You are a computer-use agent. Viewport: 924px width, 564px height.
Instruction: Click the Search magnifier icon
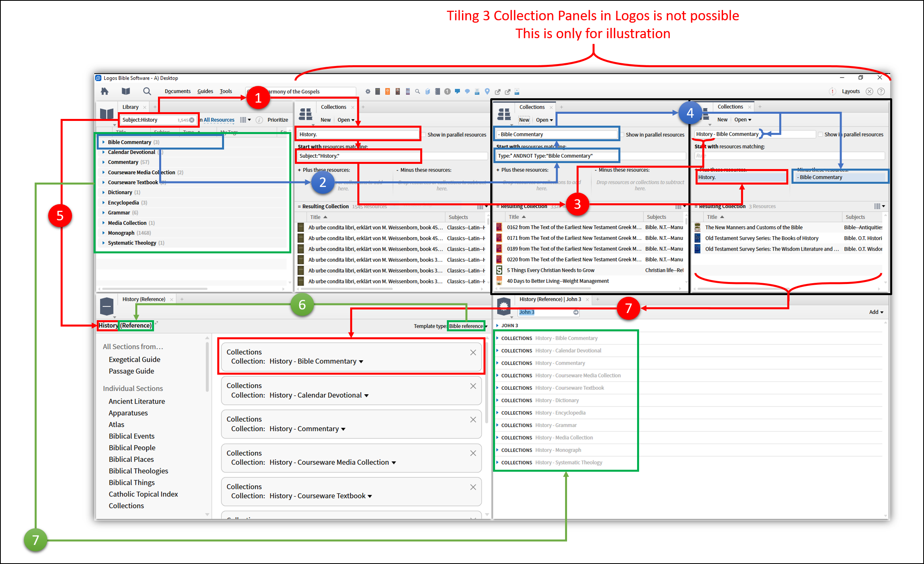click(147, 91)
